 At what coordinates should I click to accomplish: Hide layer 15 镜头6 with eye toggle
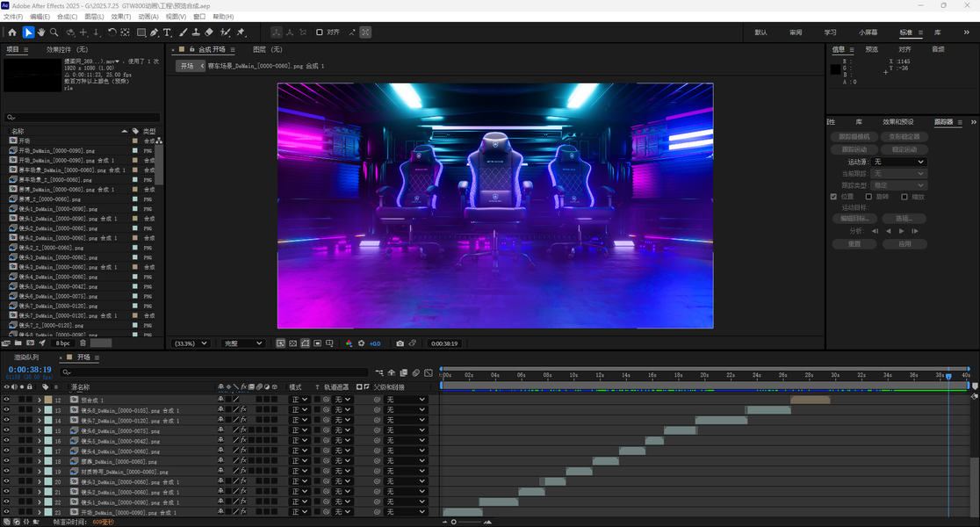tap(7, 430)
